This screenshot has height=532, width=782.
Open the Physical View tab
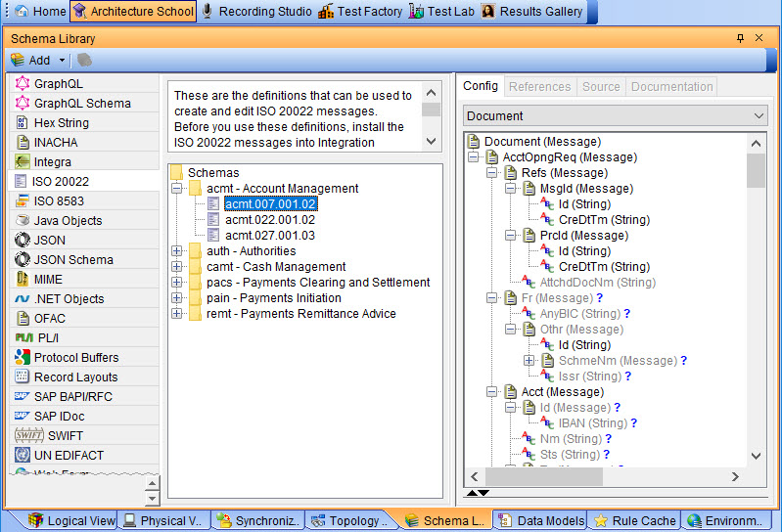pyautogui.click(x=164, y=520)
